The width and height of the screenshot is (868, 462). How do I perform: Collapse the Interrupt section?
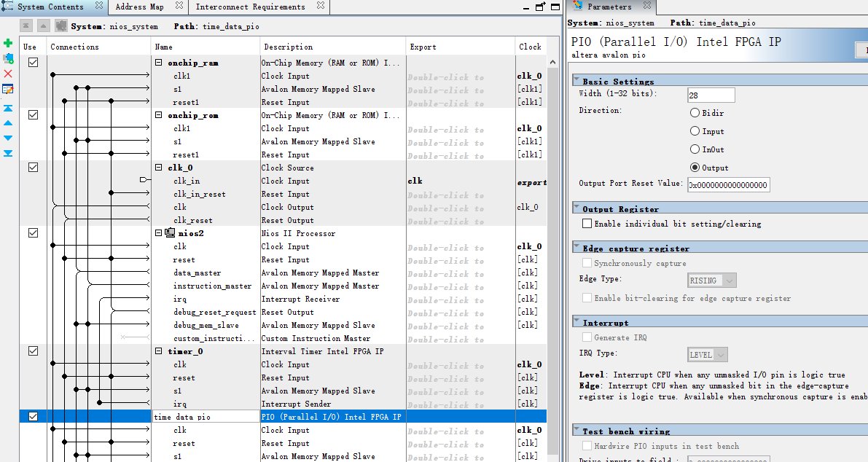[x=576, y=322]
